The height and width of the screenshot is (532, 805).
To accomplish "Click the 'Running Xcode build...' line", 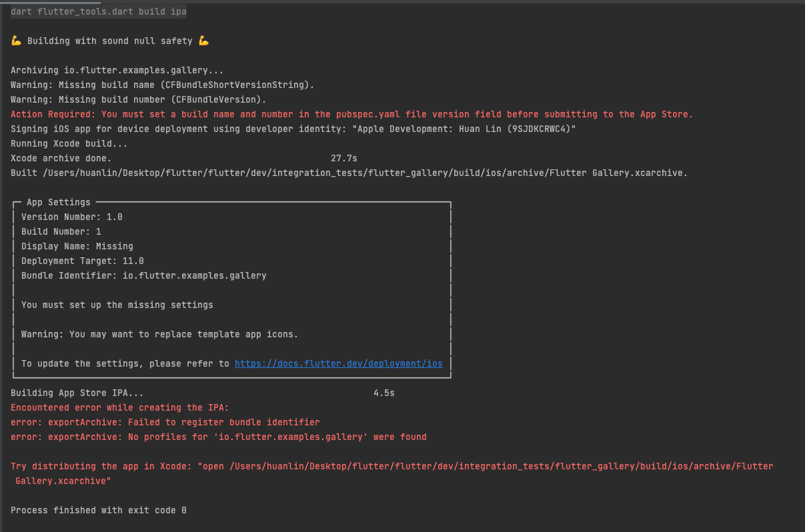I will pos(69,143).
